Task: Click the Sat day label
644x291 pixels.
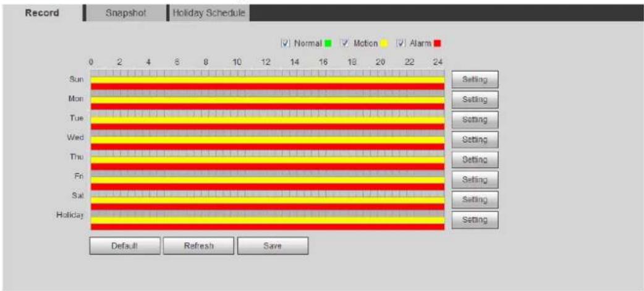Action: tap(78, 195)
